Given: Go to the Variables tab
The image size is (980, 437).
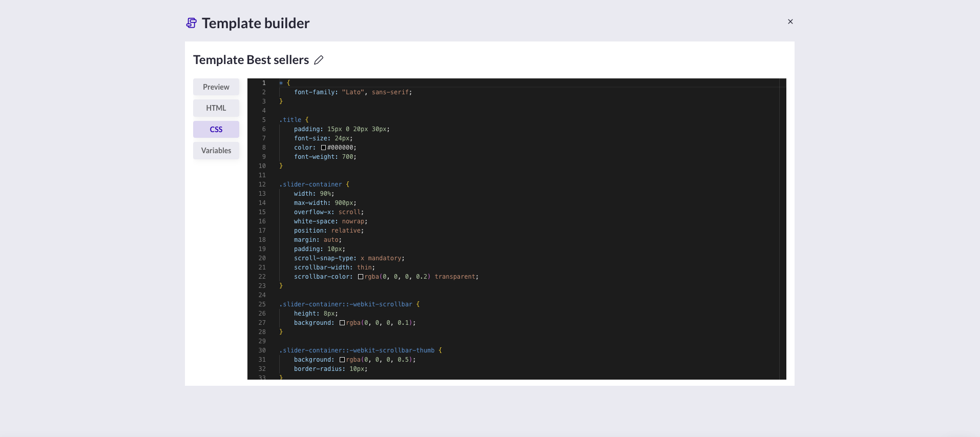Looking at the screenshot, I should [x=216, y=151].
